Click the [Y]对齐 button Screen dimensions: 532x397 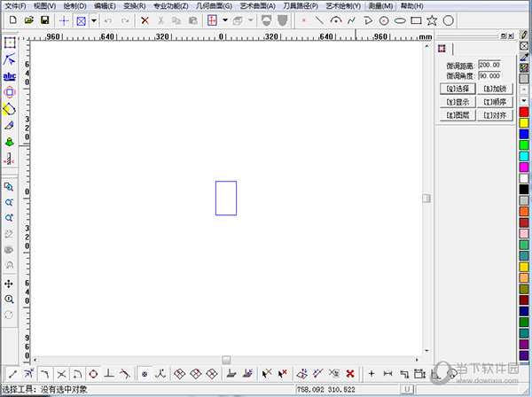(495, 115)
